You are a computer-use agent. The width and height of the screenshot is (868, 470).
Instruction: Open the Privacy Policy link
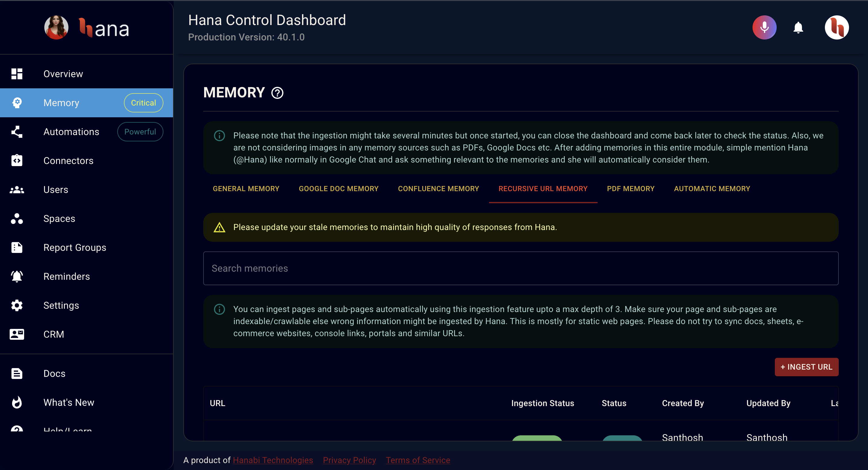pos(349,460)
